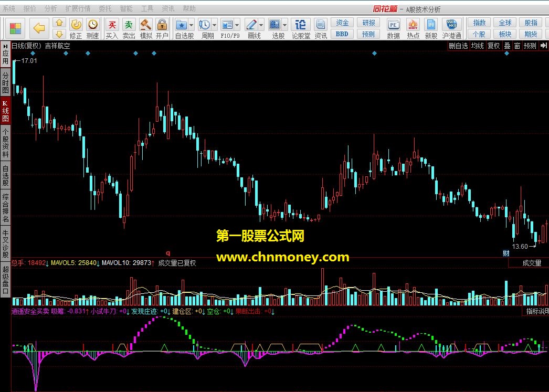This screenshot has height=392, width=549.
Task: Expand the 画线 dropdown arrow
Action: pyautogui.click(x=261, y=25)
